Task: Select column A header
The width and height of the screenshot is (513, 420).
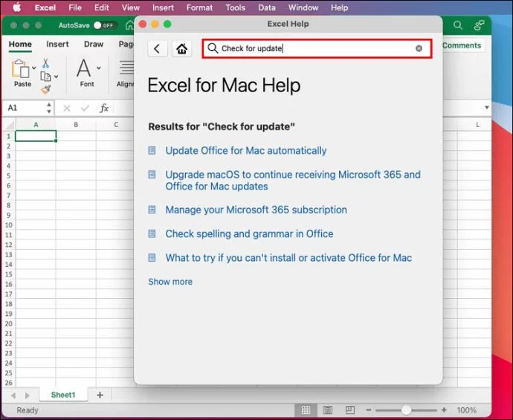Action: tap(36, 125)
